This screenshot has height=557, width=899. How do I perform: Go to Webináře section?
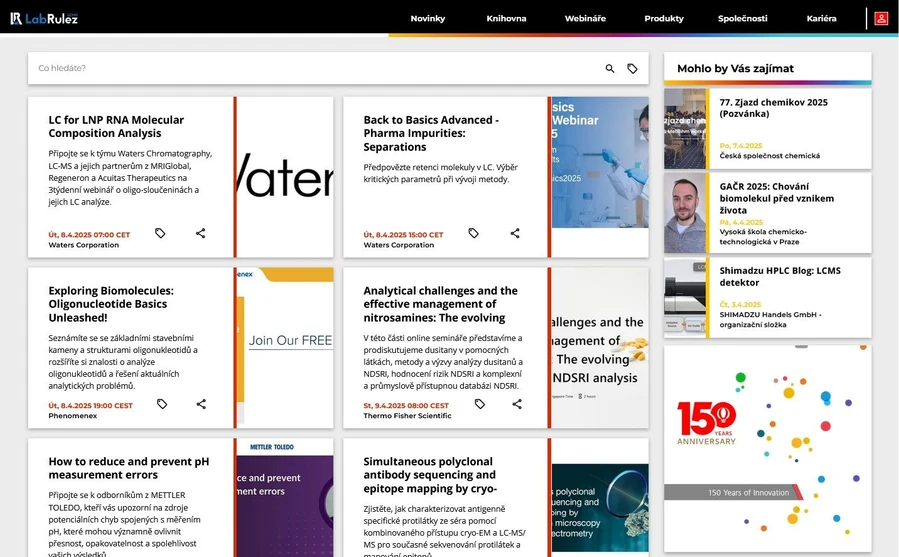[585, 18]
